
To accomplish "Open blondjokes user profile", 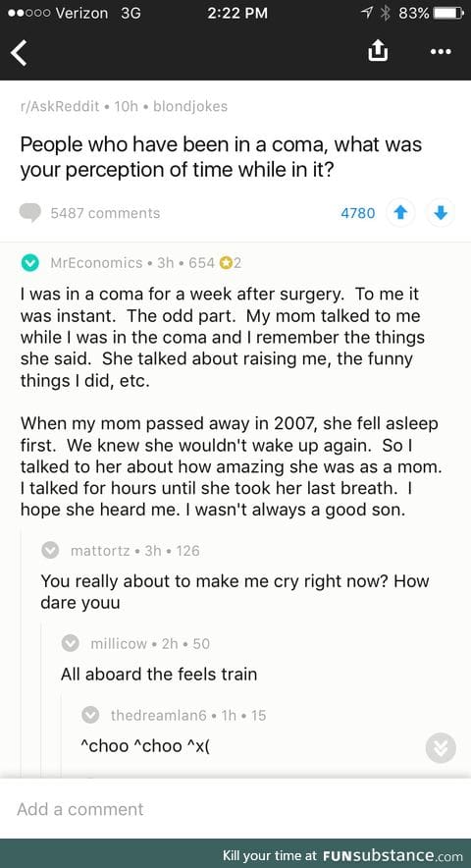I will click(x=187, y=106).
